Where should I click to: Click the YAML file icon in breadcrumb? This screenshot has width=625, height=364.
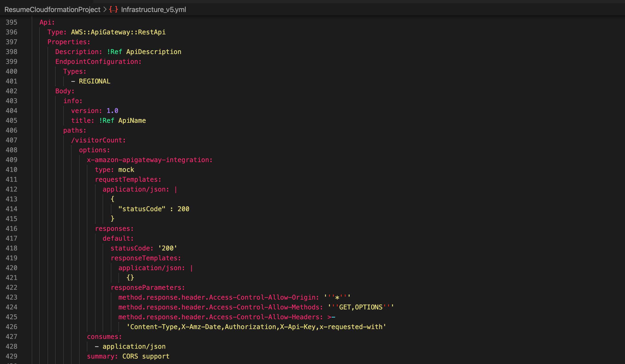[114, 10]
